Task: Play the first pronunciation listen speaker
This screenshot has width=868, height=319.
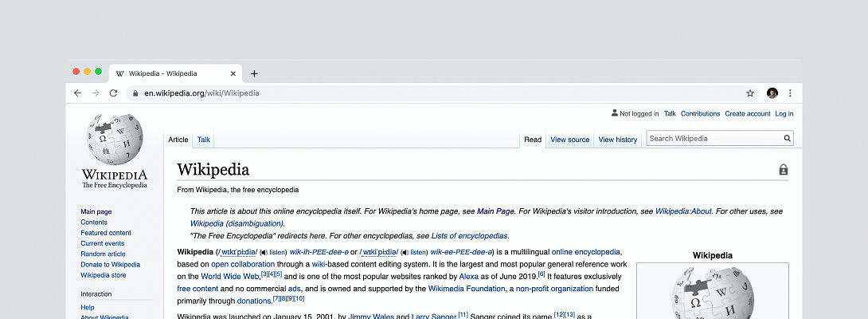Action: coord(263,252)
